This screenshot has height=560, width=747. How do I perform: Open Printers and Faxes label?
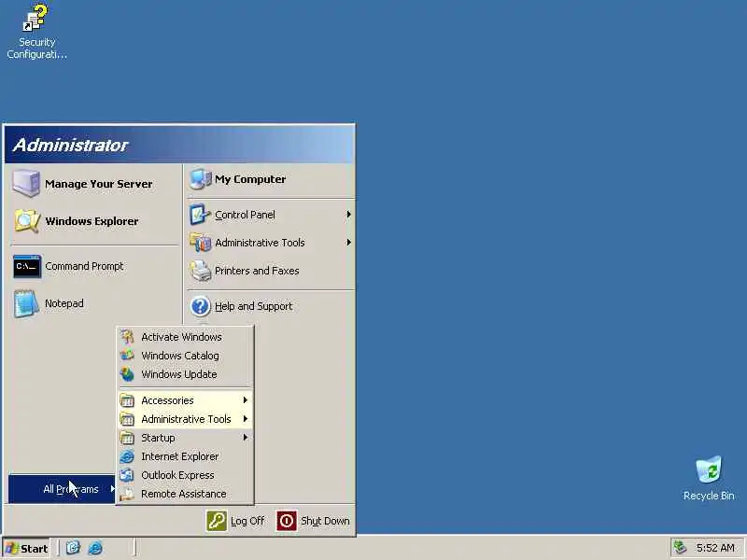coord(257,271)
